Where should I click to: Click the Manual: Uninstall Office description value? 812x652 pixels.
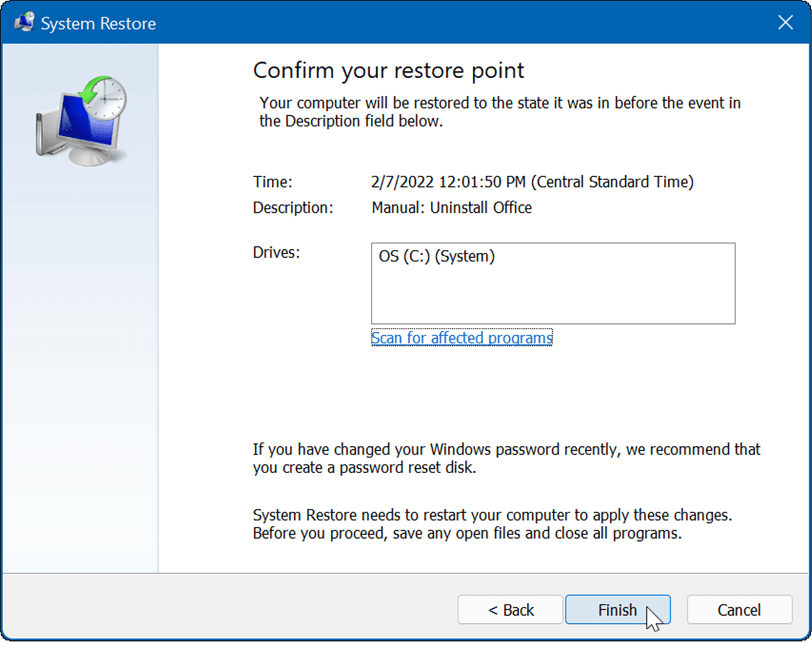pyautogui.click(x=452, y=208)
